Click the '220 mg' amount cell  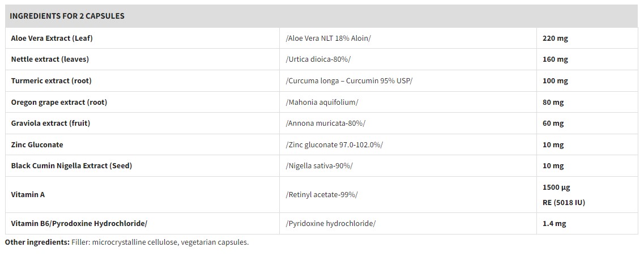[555, 38]
